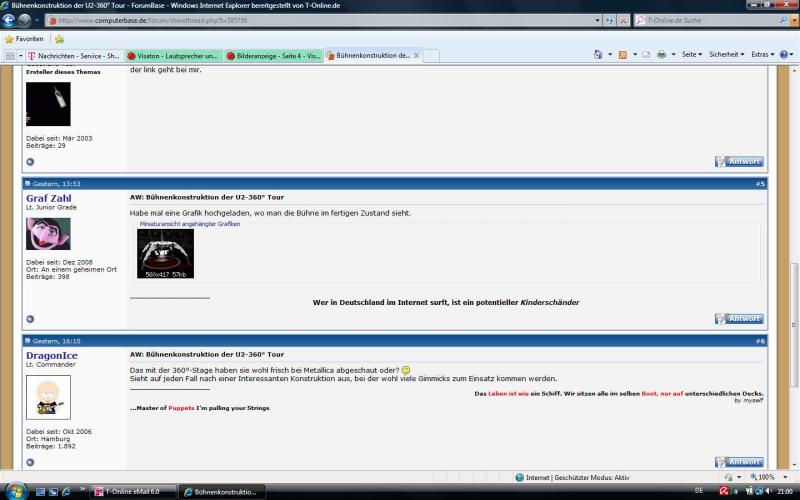Click the Home icon in command bar

598,55
